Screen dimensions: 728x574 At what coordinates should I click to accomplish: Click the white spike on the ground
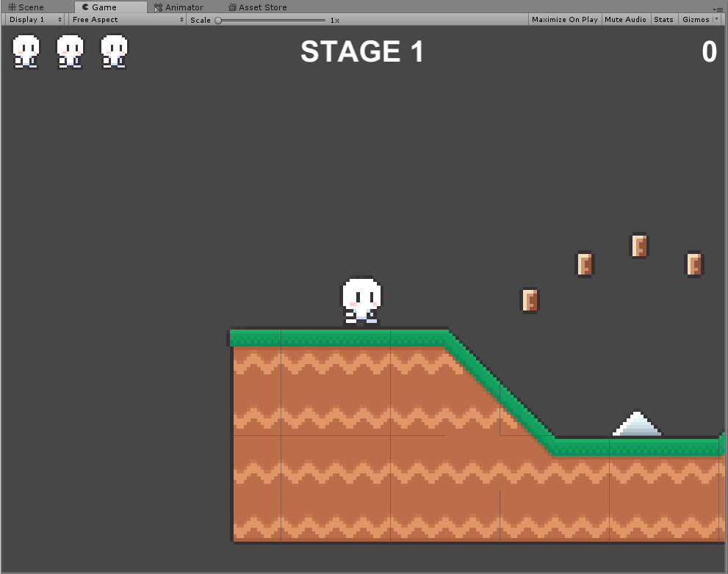coord(637,424)
